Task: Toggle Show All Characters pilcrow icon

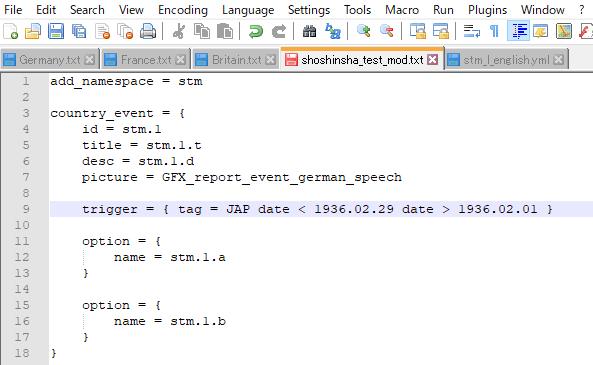Action: 494,31
